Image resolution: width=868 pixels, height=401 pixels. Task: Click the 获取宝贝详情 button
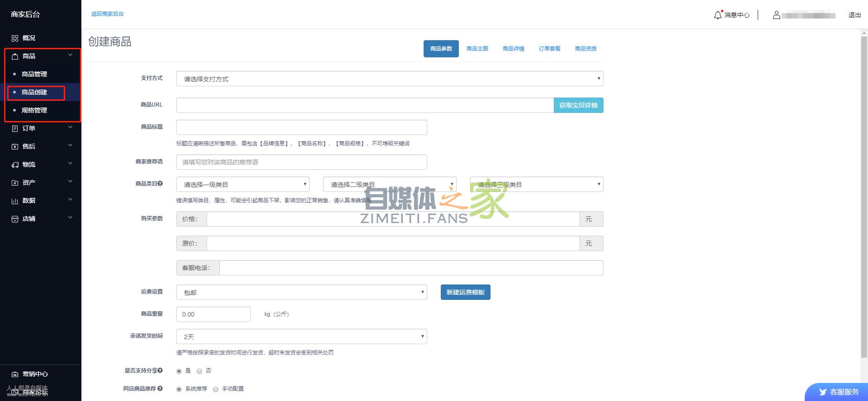(x=578, y=105)
